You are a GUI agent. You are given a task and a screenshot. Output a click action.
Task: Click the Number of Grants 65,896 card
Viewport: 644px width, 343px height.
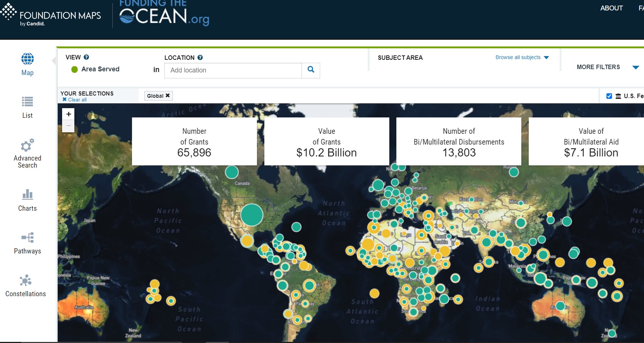pyautogui.click(x=194, y=141)
